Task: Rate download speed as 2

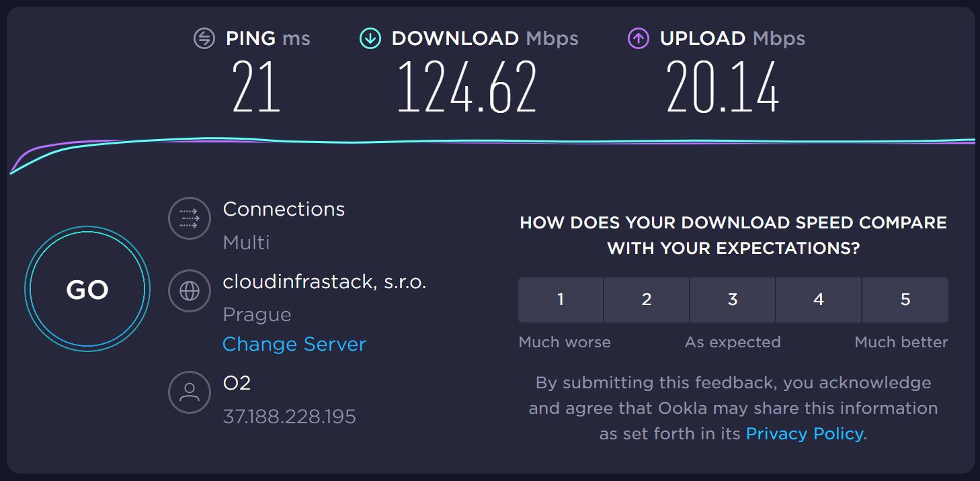Action: (647, 300)
